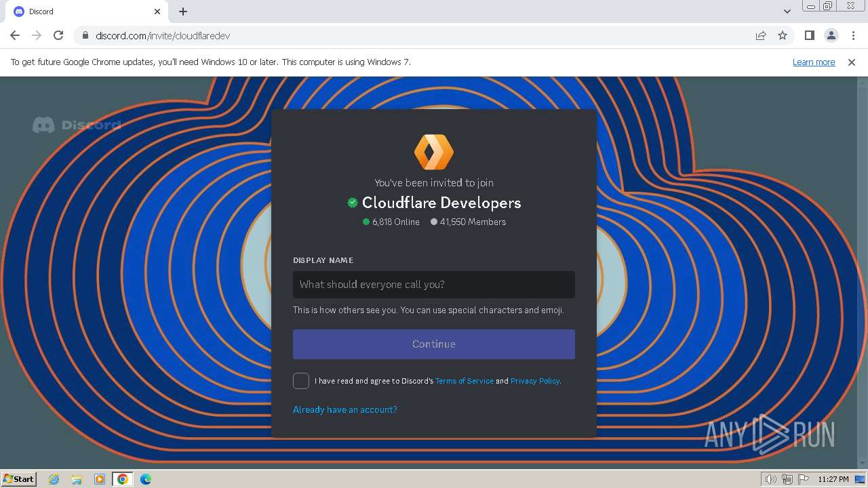Bookmark this page with the star icon
This screenshot has height=488, width=868.
783,35
